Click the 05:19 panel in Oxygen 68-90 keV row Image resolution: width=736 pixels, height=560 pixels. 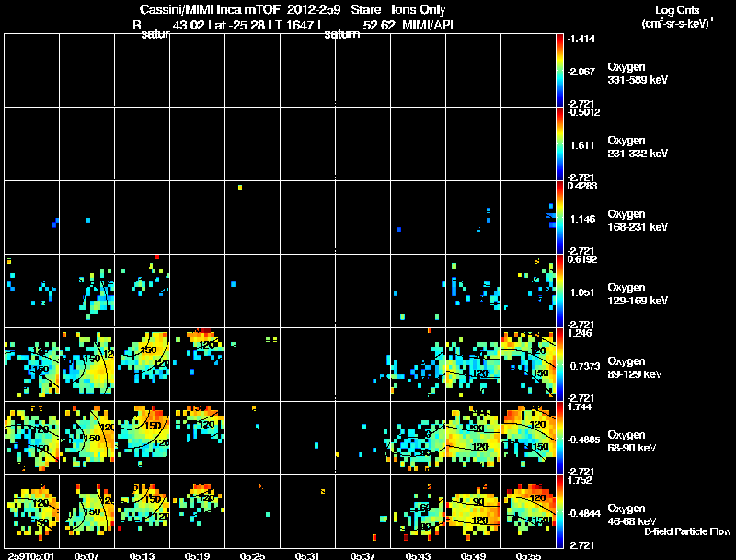click(x=197, y=438)
